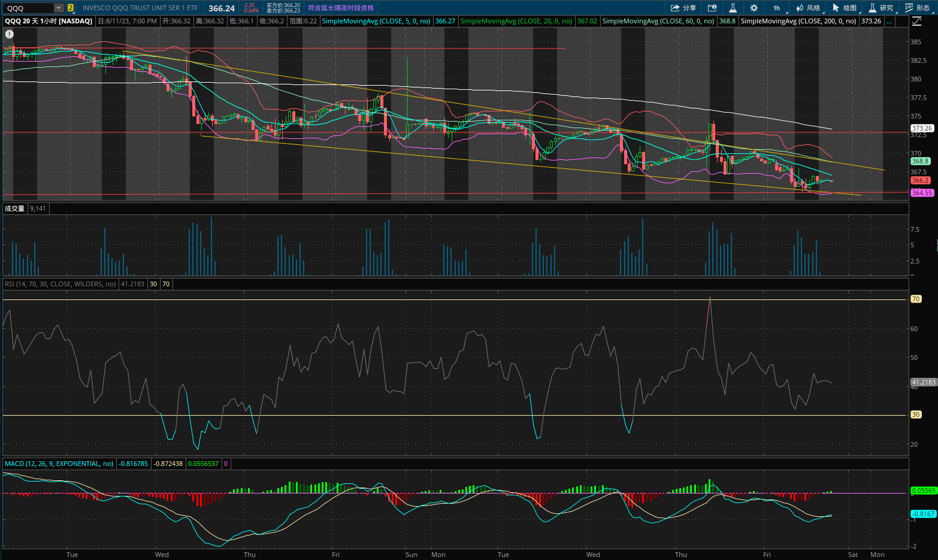Select SimpleMovingAvg (CLOSE, 60, 0, no) label

pyautogui.click(x=658, y=21)
